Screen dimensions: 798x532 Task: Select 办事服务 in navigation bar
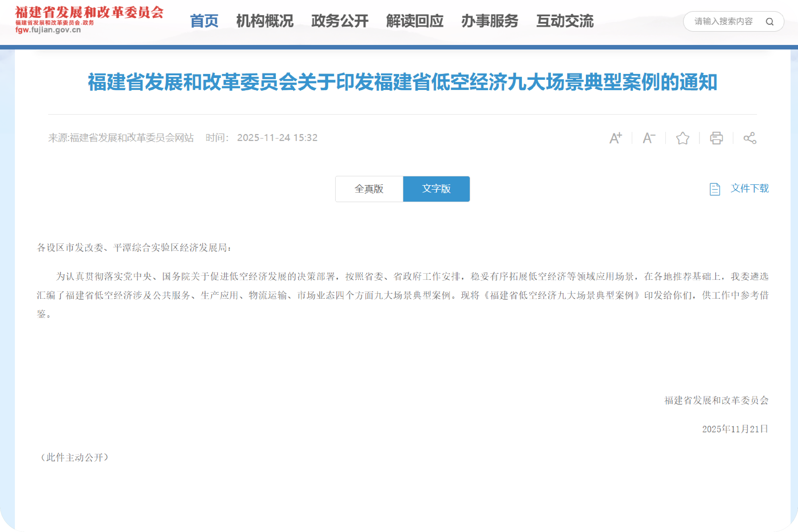click(x=490, y=21)
